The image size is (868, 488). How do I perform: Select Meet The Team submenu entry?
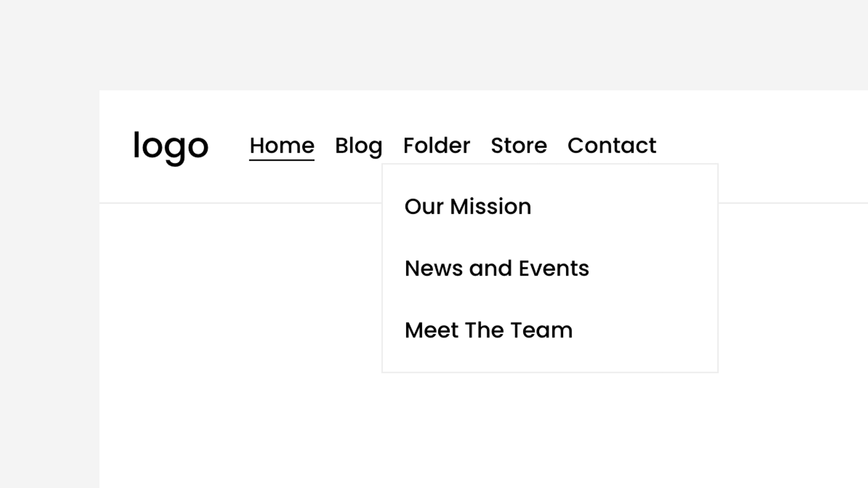(489, 330)
